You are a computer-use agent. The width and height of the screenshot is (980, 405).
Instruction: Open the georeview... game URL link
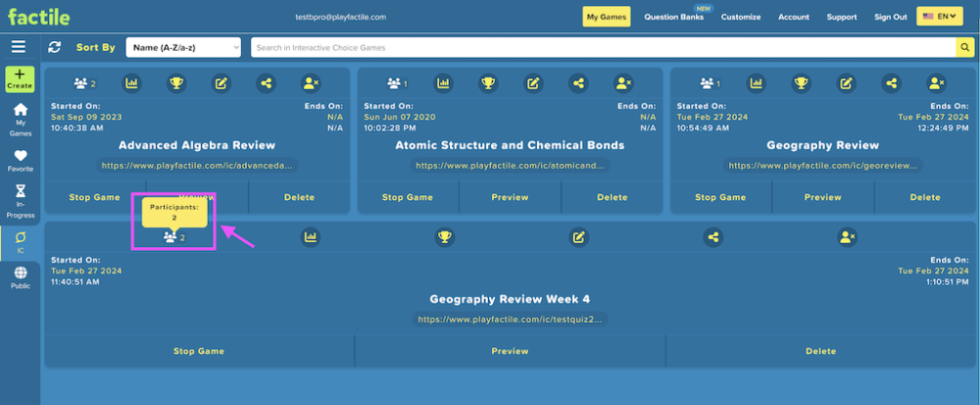823,166
